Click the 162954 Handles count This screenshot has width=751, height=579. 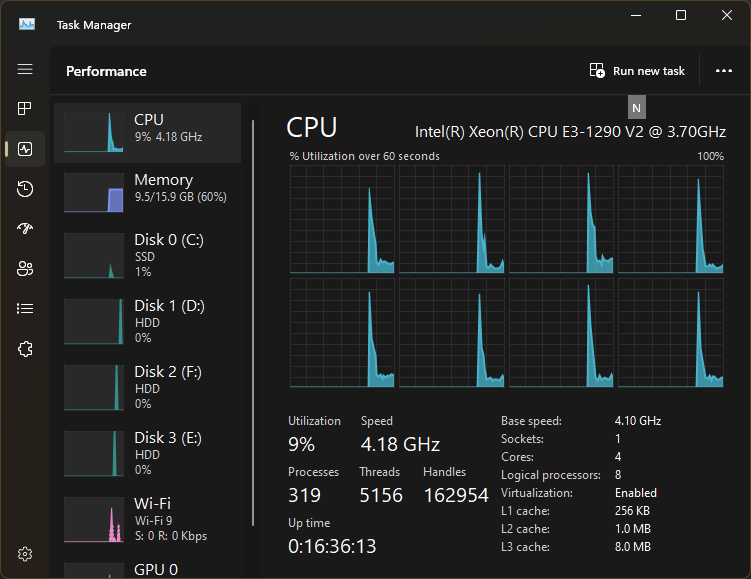point(455,495)
